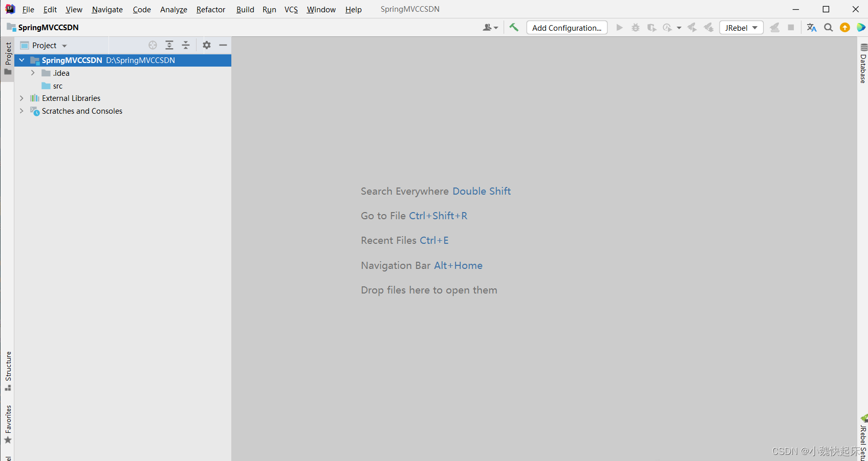This screenshot has width=868, height=461.
Task: Open the Refactor menu
Action: point(211,9)
